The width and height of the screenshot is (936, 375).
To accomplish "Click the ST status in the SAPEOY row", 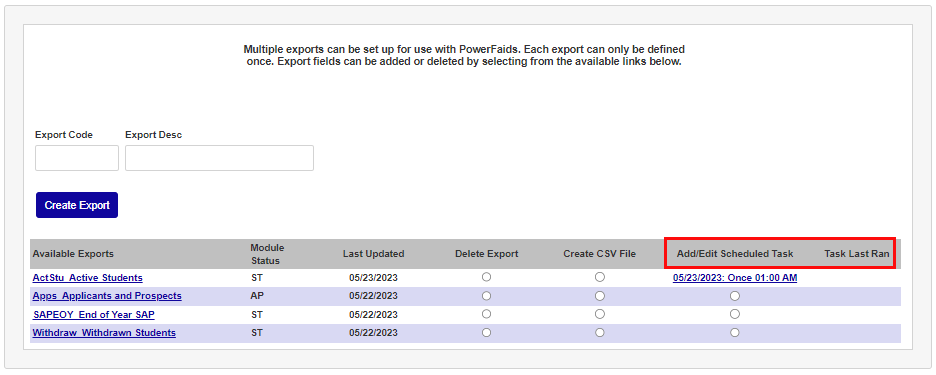I will coord(257,314).
